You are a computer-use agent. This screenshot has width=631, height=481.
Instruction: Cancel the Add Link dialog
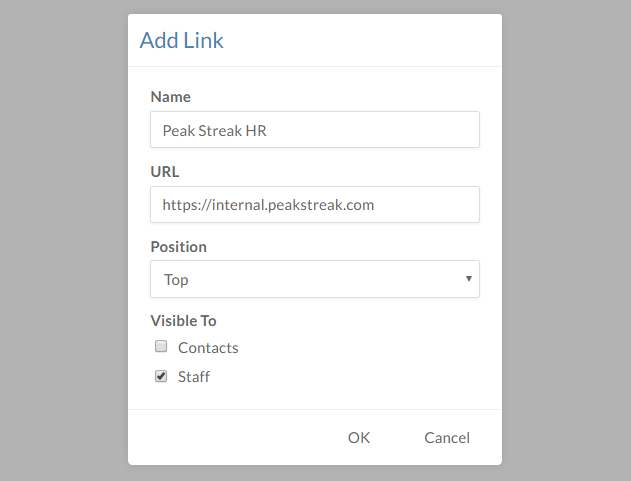[446, 437]
